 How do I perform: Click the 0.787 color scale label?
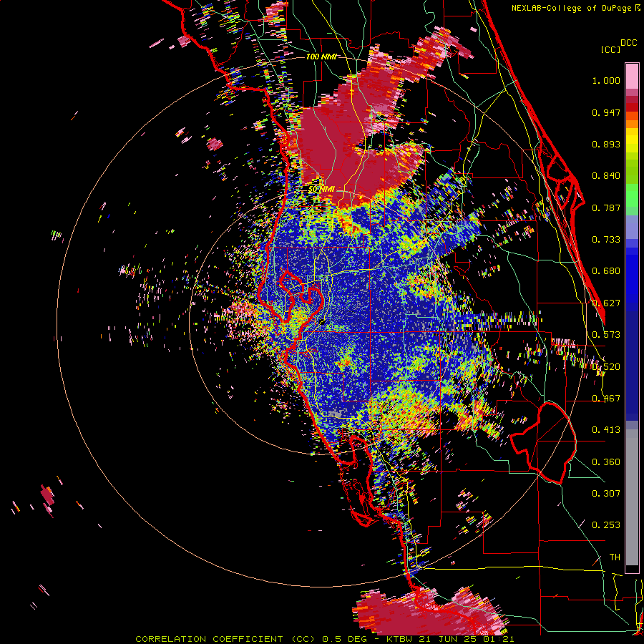point(606,208)
